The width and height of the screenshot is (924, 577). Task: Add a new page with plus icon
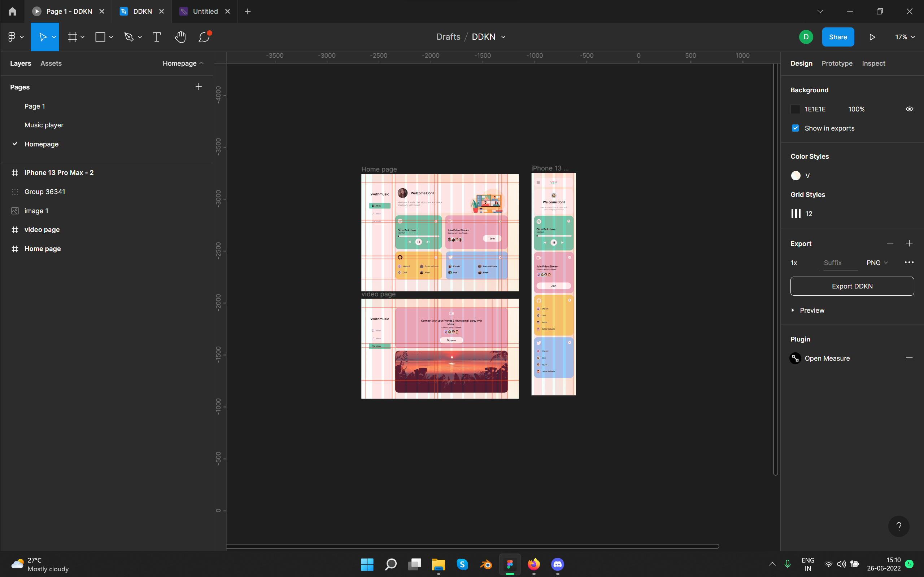tap(199, 87)
